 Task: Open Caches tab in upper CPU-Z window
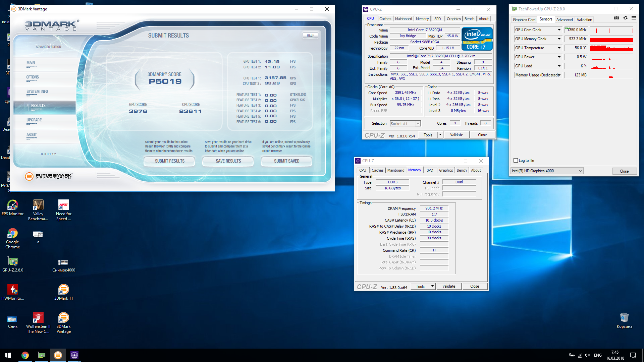click(385, 19)
